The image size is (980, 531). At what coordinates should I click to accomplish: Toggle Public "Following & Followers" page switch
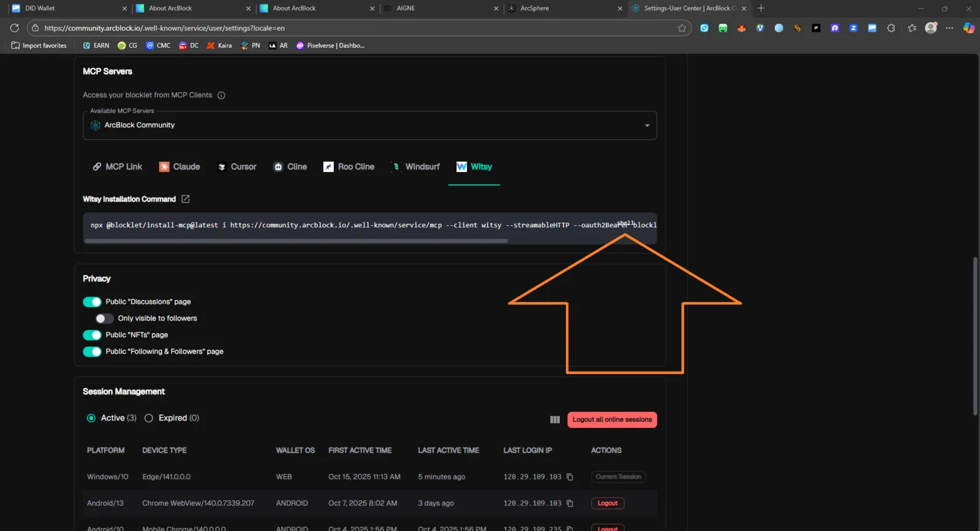[92, 352]
